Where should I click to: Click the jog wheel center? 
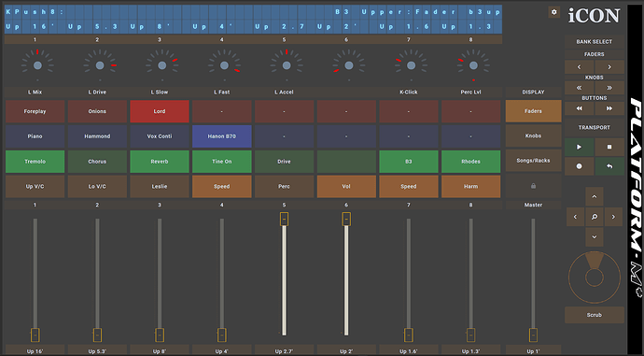point(595,278)
